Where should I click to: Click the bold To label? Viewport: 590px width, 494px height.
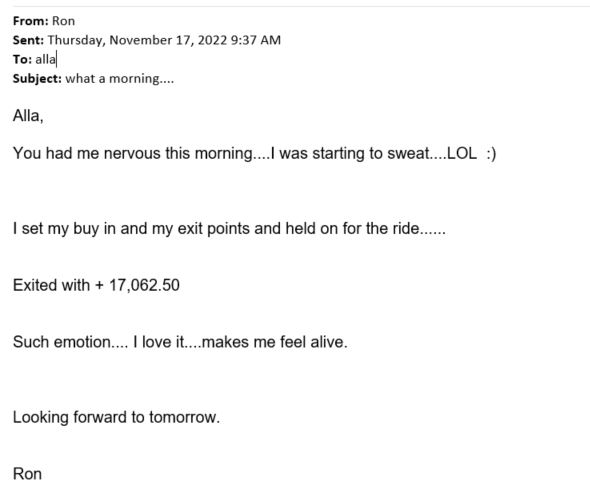click(x=22, y=59)
